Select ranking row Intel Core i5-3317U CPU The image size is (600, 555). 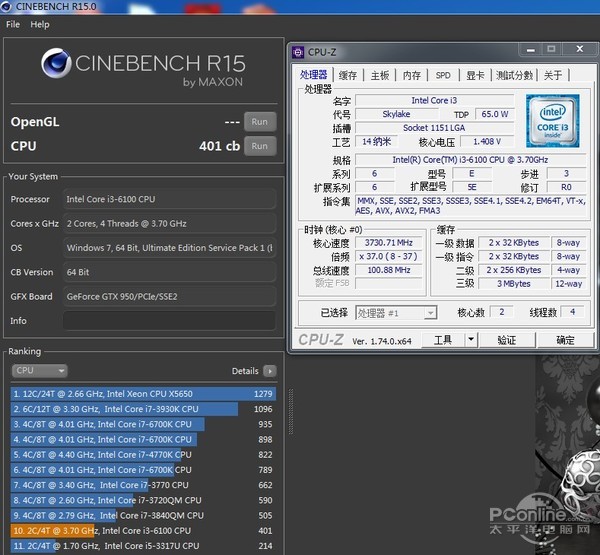tap(143, 546)
